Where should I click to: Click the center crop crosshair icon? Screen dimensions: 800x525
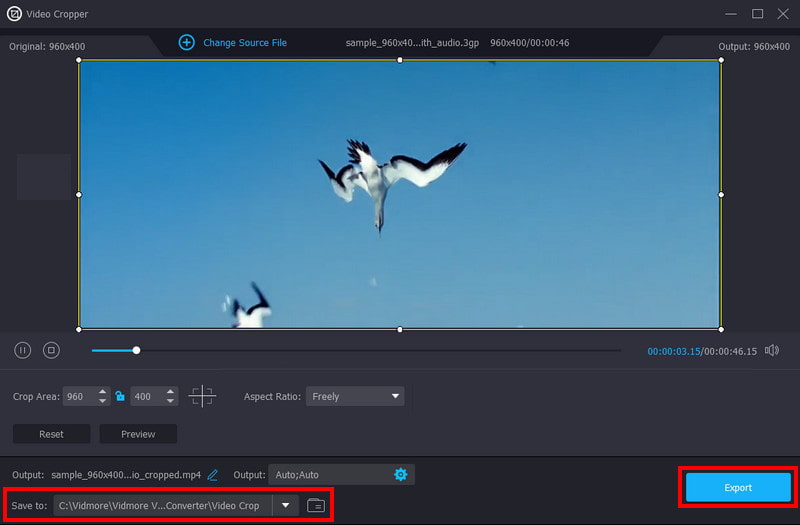coord(202,396)
